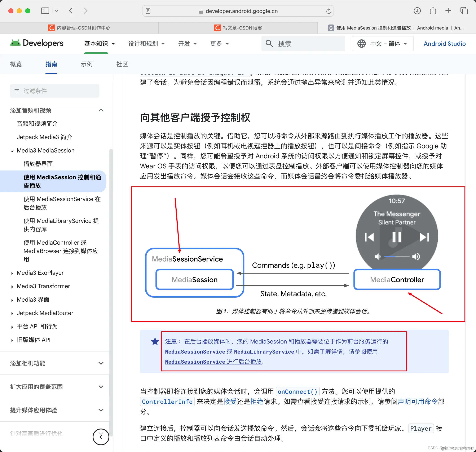Reload the page with the refresh icon
This screenshot has height=452, width=476.
[x=328, y=11]
